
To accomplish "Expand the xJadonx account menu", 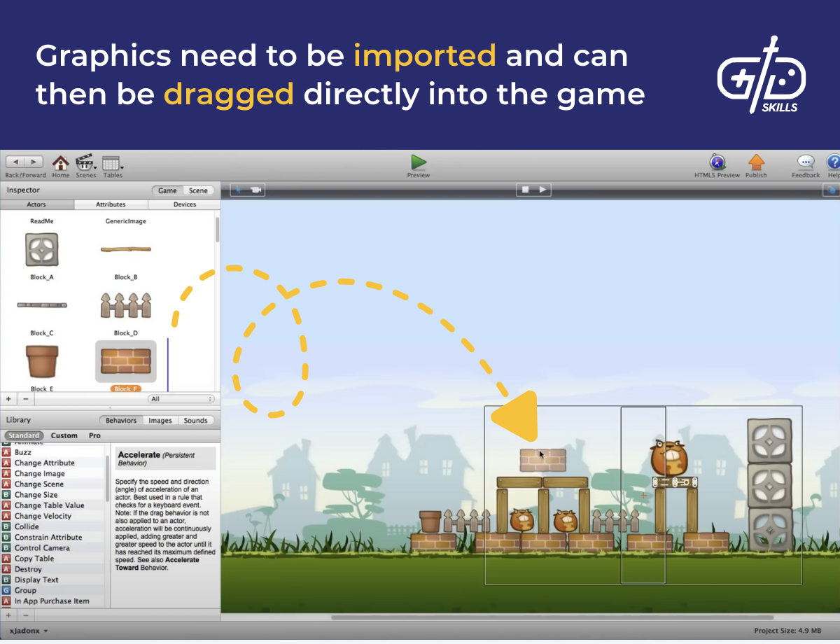I will tap(27, 630).
